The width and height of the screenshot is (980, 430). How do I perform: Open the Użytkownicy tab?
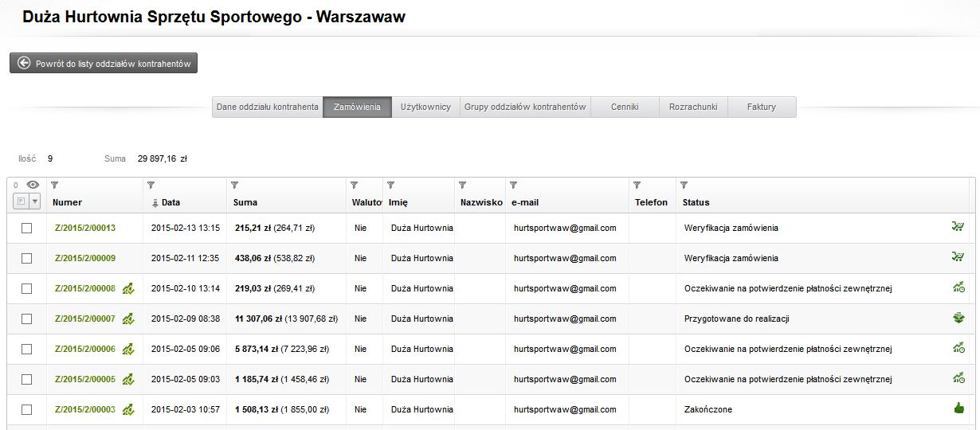425,107
